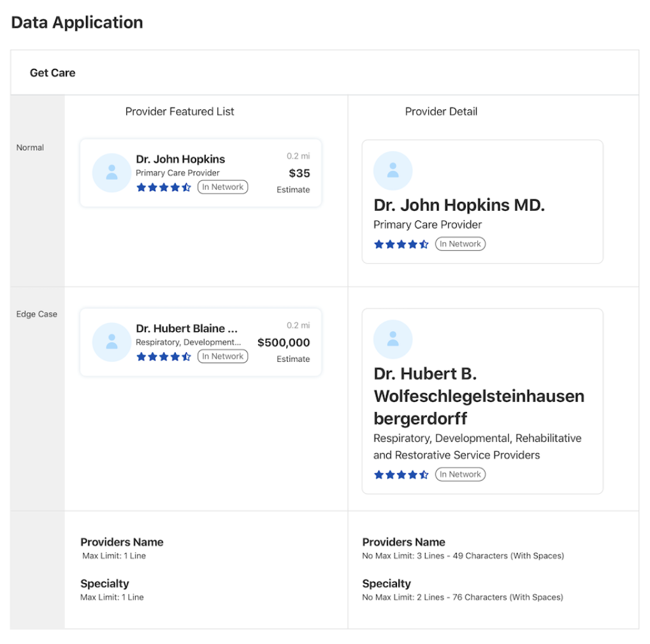Open the Get Care section header
Screen dimensions: 650x644
point(53,73)
